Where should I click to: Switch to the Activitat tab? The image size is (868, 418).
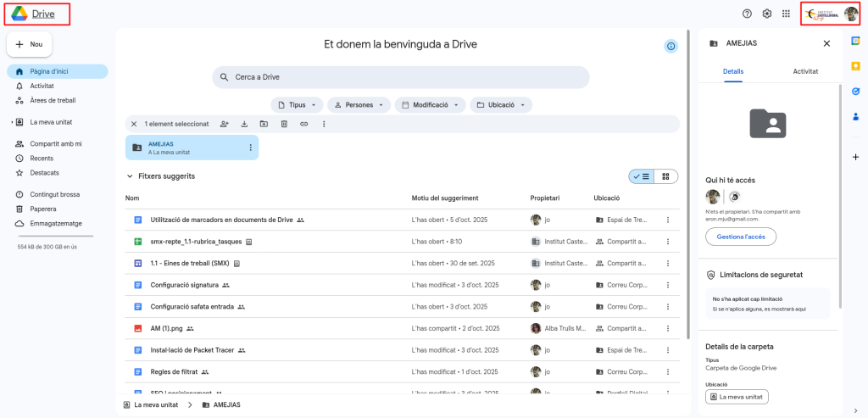[804, 71]
